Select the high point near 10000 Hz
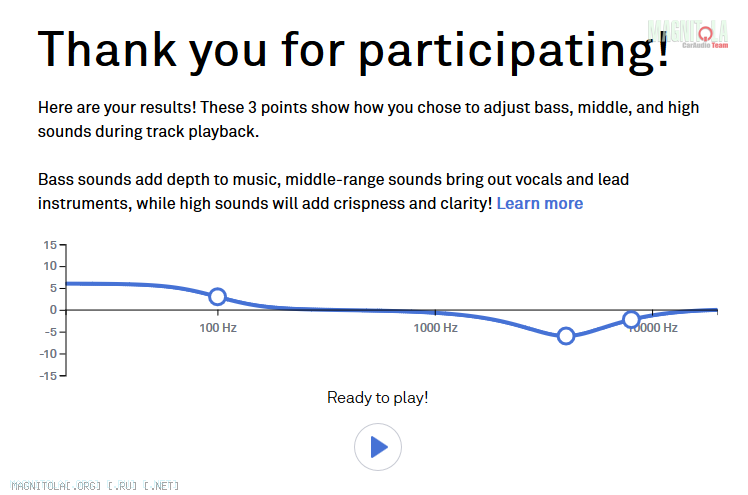 click(x=631, y=320)
